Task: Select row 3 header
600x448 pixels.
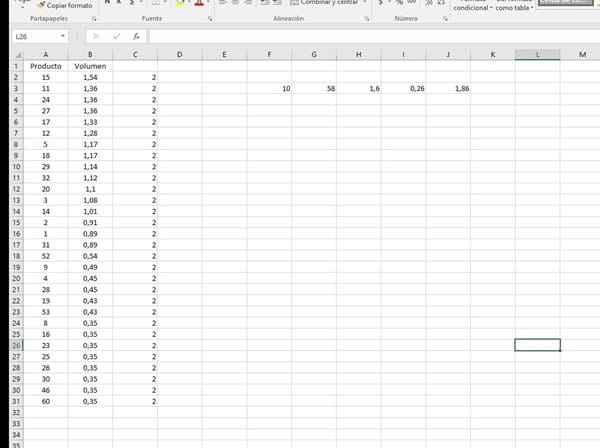Action: [x=16, y=88]
